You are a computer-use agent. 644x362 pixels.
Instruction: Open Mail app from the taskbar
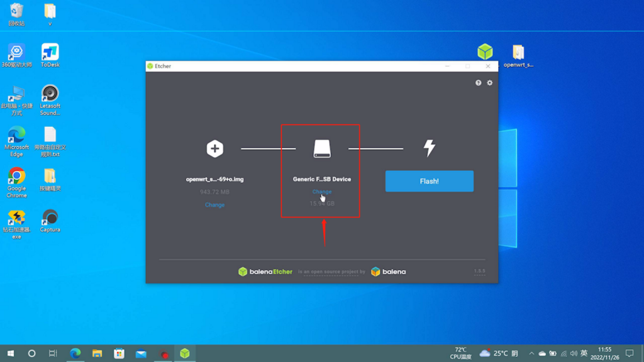click(x=141, y=353)
